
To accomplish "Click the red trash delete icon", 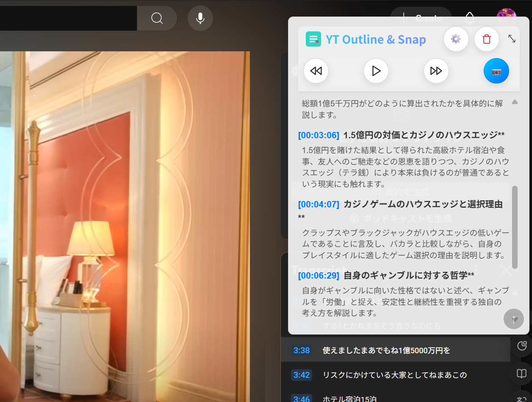I will tap(486, 39).
